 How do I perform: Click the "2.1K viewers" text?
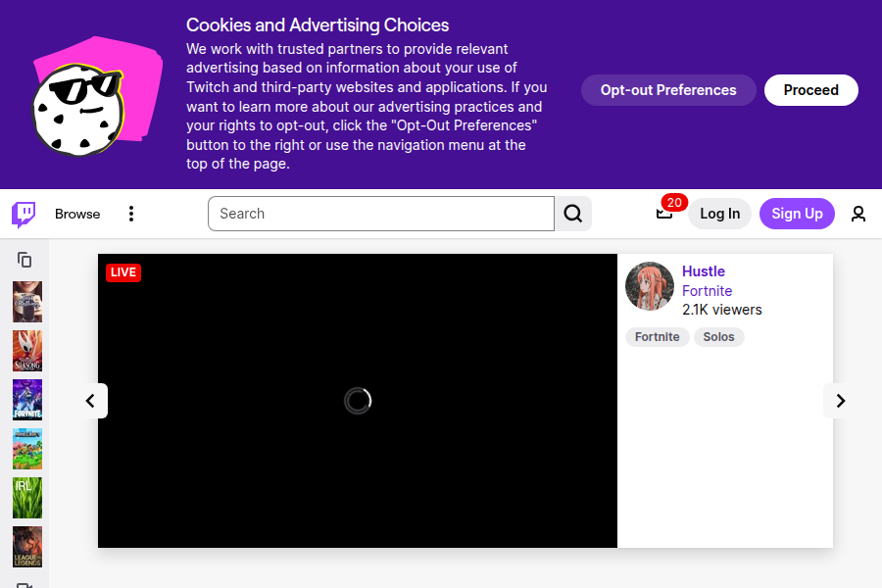pyautogui.click(x=722, y=310)
